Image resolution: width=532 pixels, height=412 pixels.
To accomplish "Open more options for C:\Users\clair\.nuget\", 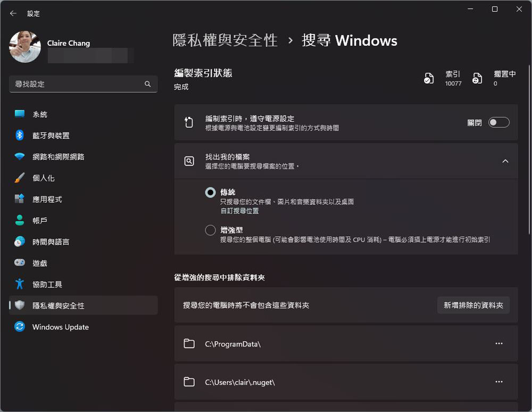I will (x=499, y=382).
